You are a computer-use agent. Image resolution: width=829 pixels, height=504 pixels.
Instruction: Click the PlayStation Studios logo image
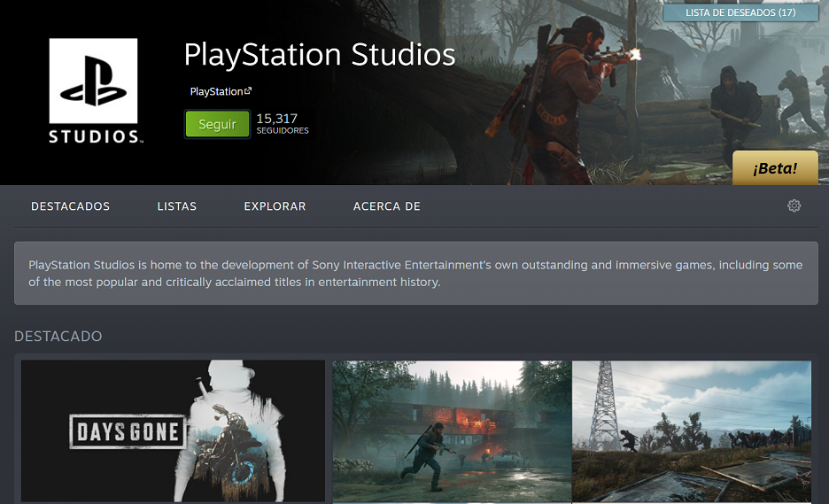(x=95, y=91)
